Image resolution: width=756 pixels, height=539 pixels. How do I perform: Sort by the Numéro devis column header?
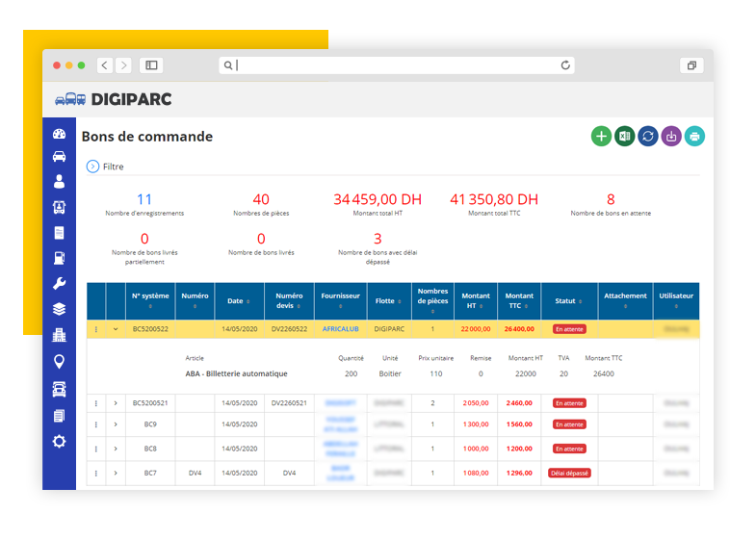coord(289,300)
